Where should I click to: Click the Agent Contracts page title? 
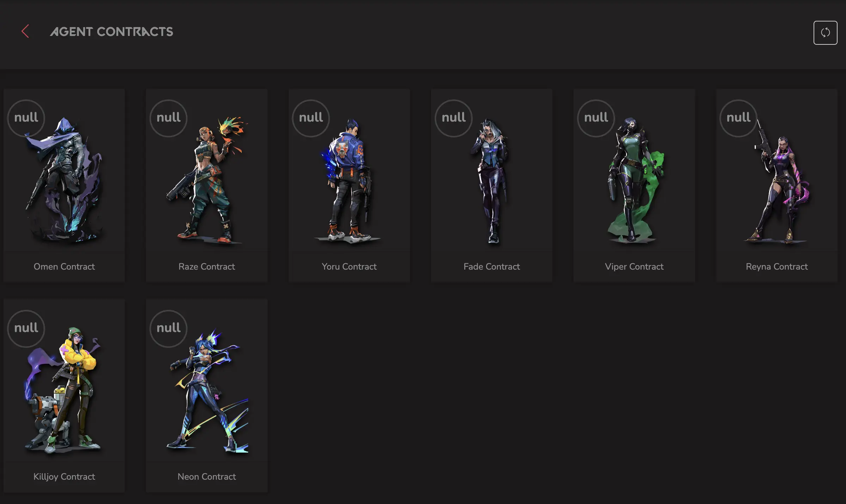111,32
